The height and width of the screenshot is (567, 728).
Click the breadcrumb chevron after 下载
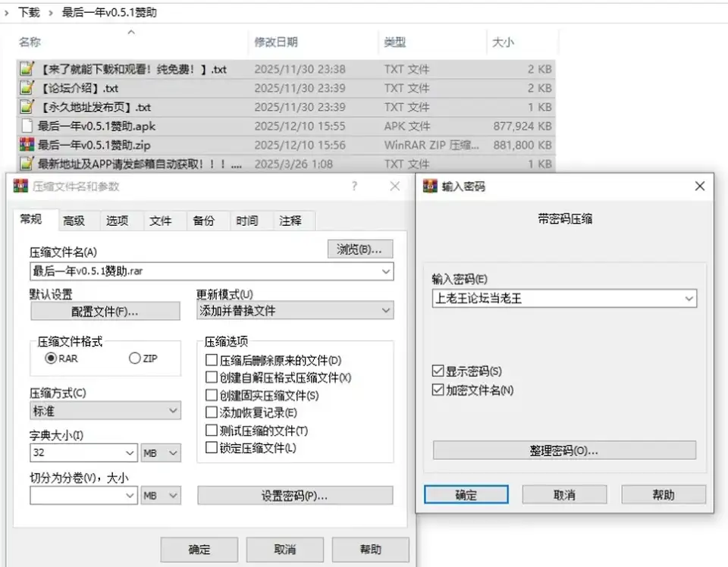(51, 13)
